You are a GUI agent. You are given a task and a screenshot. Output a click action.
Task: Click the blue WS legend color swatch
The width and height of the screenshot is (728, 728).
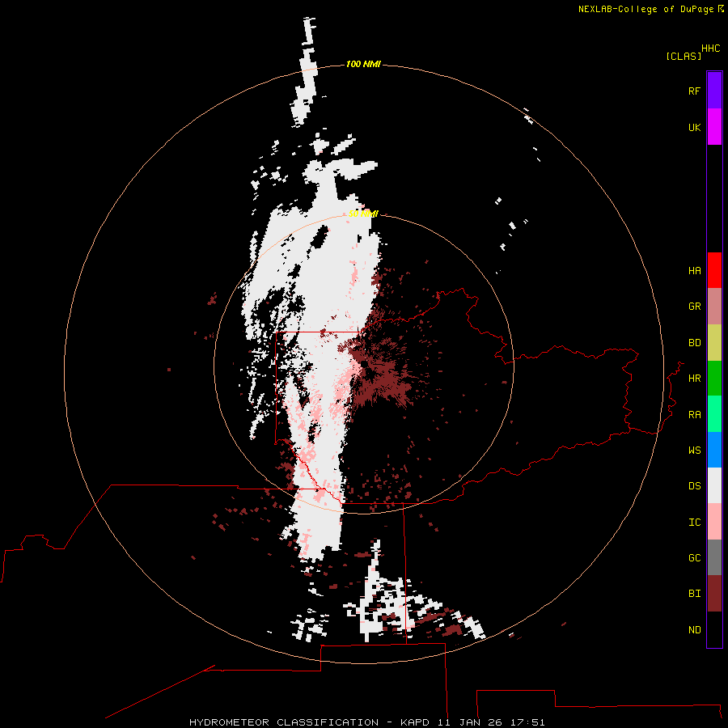pos(714,450)
